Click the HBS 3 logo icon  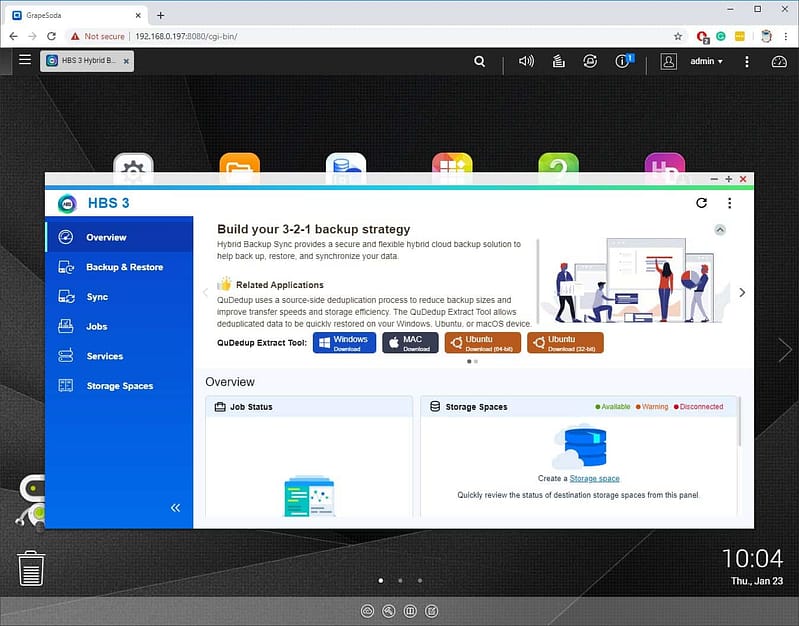[x=67, y=203]
